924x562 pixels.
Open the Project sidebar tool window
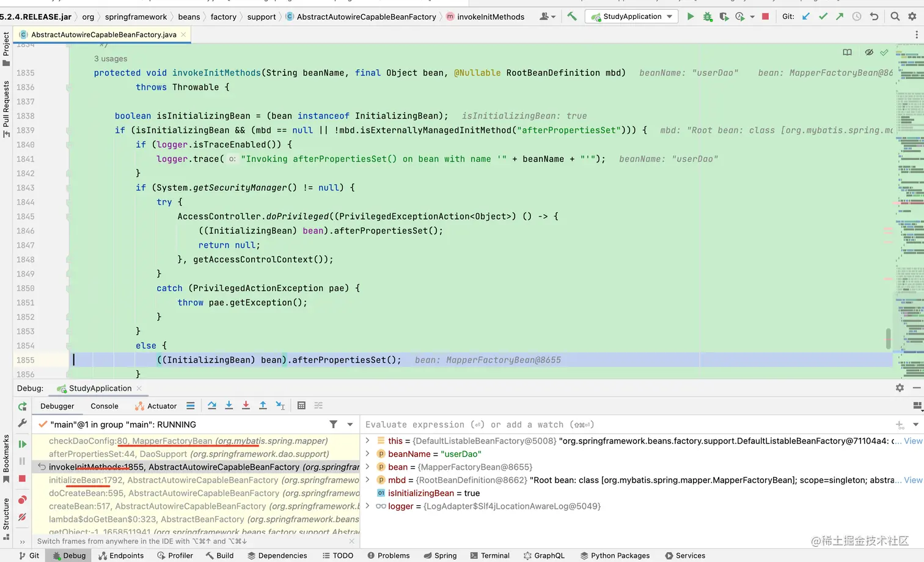[6, 49]
